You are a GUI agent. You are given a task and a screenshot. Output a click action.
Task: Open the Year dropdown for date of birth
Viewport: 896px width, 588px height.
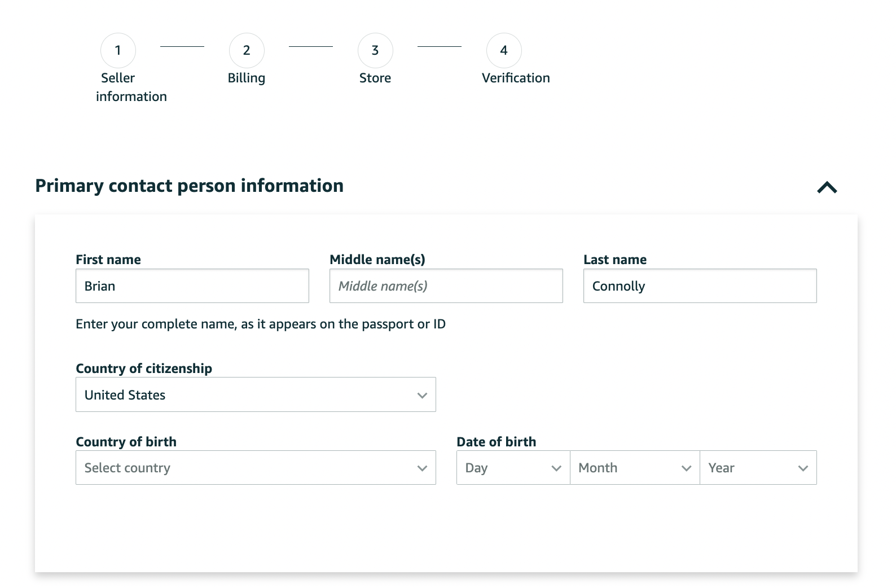coord(758,467)
